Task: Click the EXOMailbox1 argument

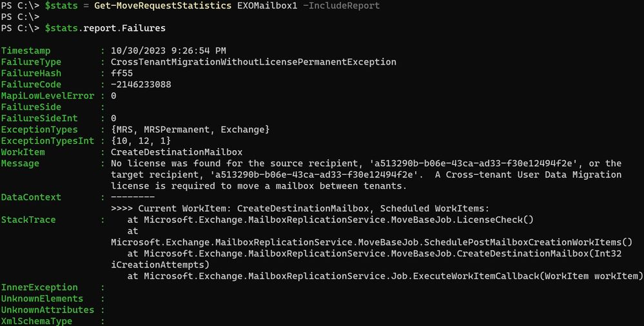Action: [267, 6]
